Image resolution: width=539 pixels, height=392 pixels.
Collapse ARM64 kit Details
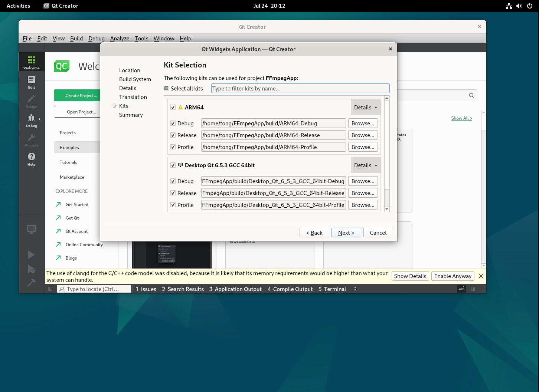366,107
